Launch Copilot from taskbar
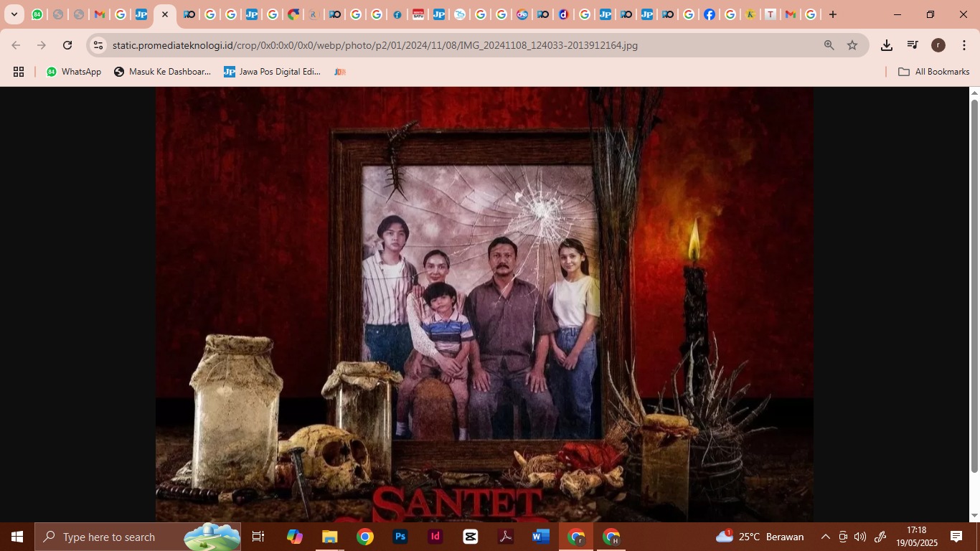Screen dimensions: 980x551 pyautogui.click(x=295, y=537)
